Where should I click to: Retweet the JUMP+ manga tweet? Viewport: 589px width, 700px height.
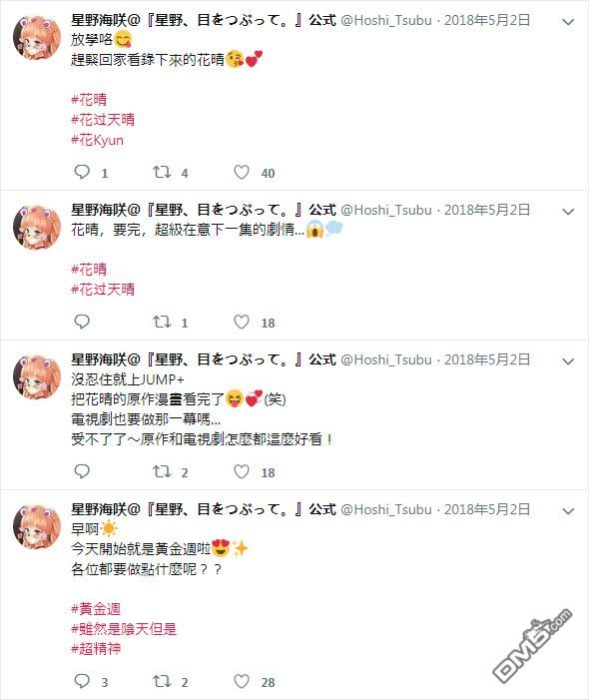(x=162, y=471)
